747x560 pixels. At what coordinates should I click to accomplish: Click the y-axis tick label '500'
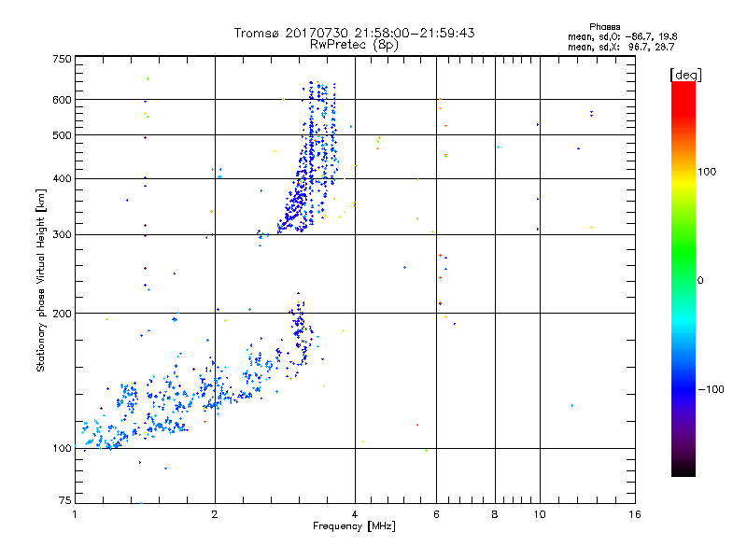coord(62,135)
